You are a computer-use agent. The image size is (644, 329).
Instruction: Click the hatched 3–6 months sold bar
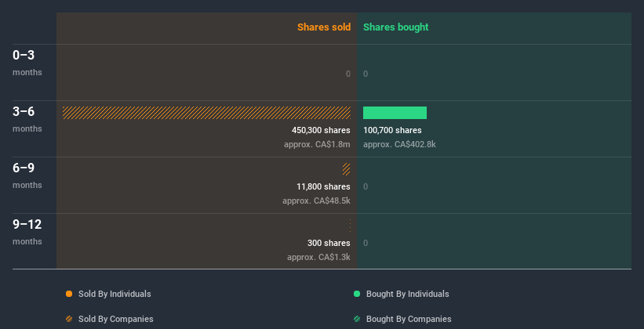click(206, 113)
